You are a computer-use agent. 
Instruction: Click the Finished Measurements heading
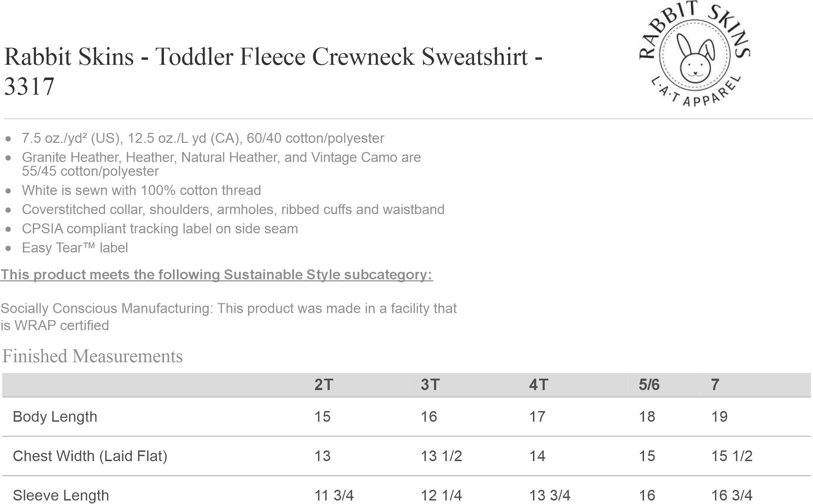[x=93, y=356]
